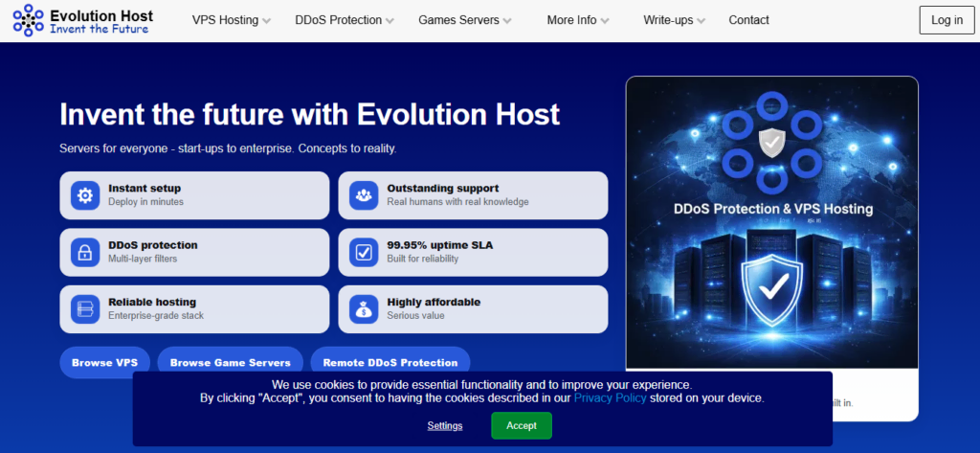Click the "Enterprise-grade stack" text
This screenshot has height=453, width=980.
[156, 316]
